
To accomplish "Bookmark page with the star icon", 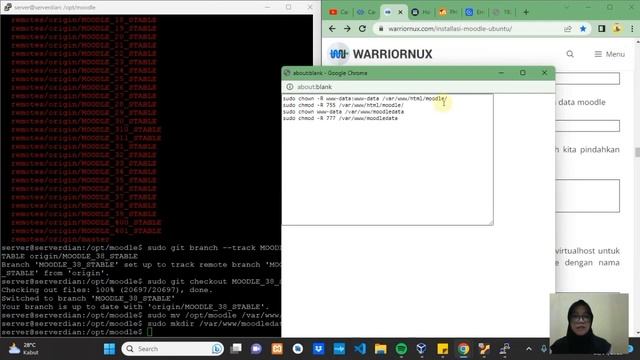I will (x=583, y=29).
